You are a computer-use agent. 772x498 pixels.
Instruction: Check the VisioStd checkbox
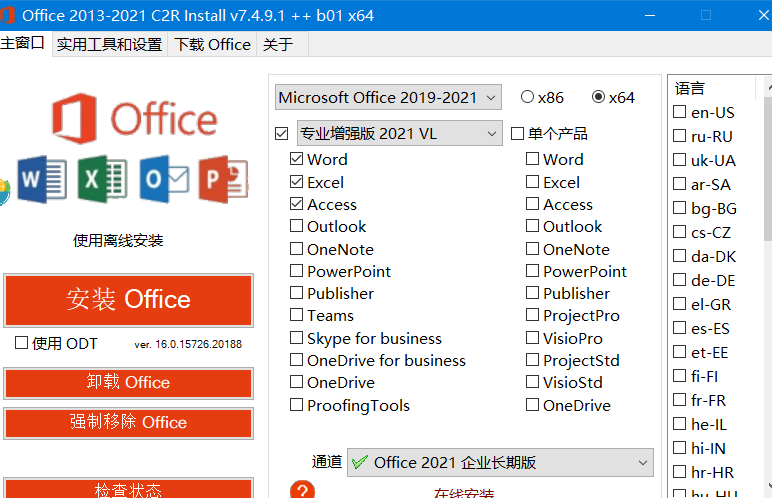click(532, 382)
